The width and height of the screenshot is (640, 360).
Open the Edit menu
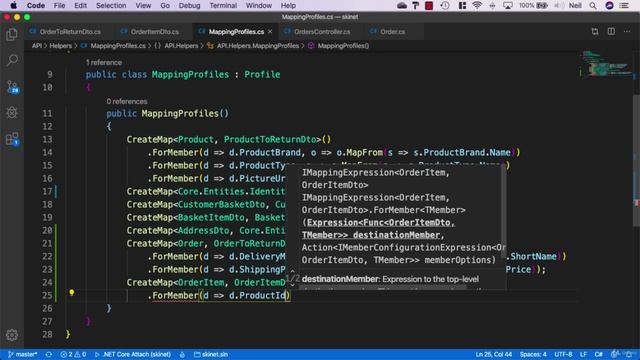80,6
